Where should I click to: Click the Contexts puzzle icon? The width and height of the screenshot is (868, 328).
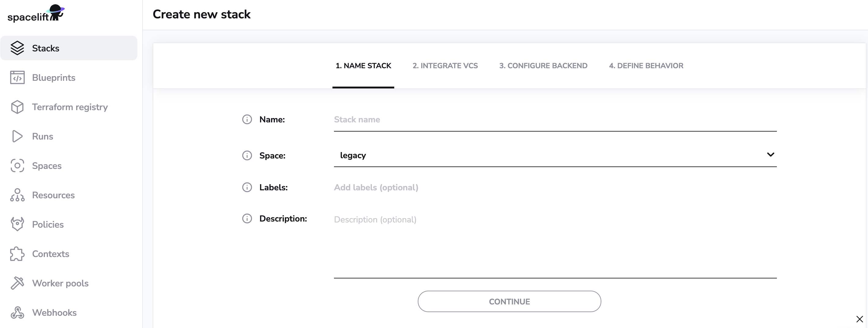[x=17, y=254]
